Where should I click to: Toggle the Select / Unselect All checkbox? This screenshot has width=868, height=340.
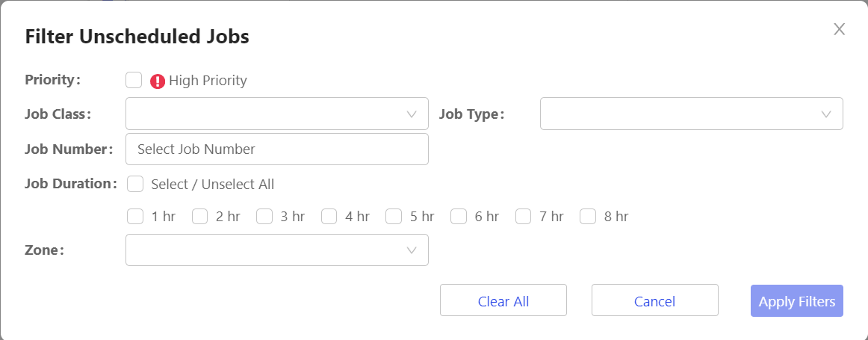[135, 184]
